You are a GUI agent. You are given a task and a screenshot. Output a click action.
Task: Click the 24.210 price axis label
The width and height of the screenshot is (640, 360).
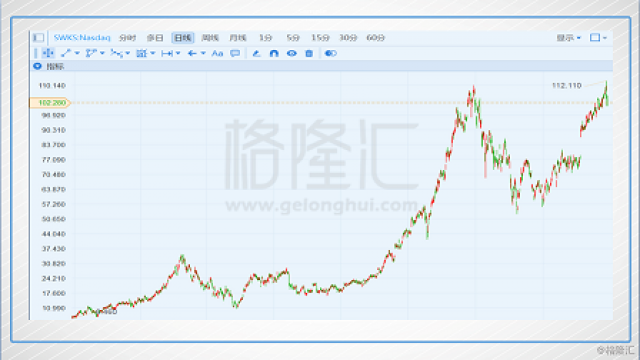(53, 278)
